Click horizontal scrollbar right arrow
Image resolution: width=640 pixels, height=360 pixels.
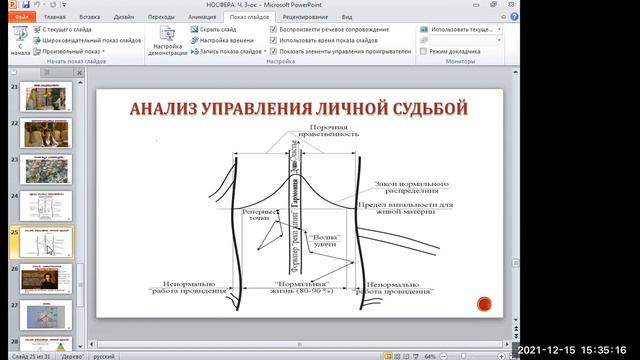point(507,344)
